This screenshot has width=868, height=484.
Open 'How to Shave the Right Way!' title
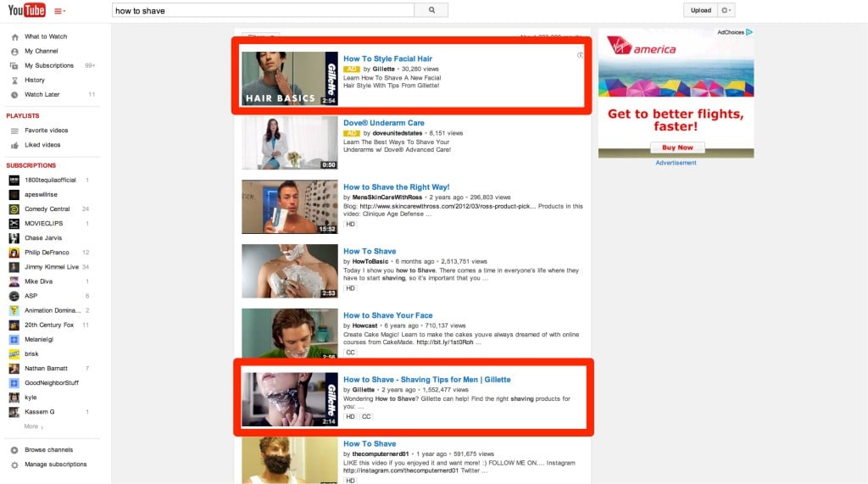point(397,187)
